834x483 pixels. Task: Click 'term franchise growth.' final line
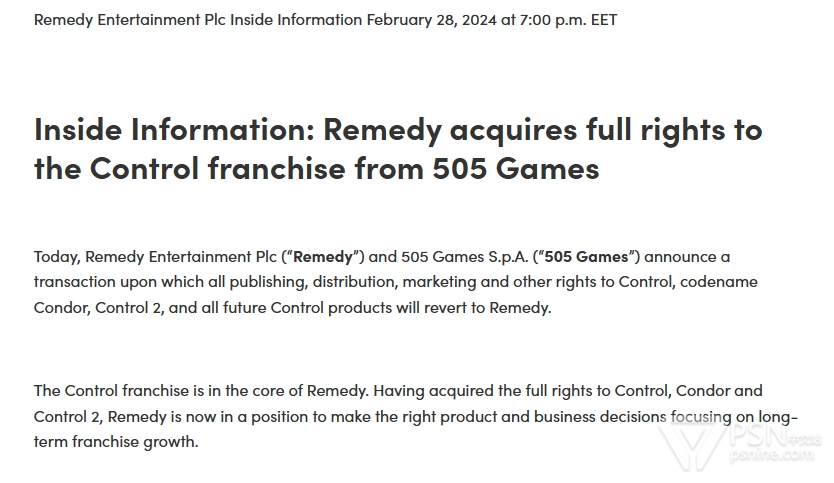point(116,442)
